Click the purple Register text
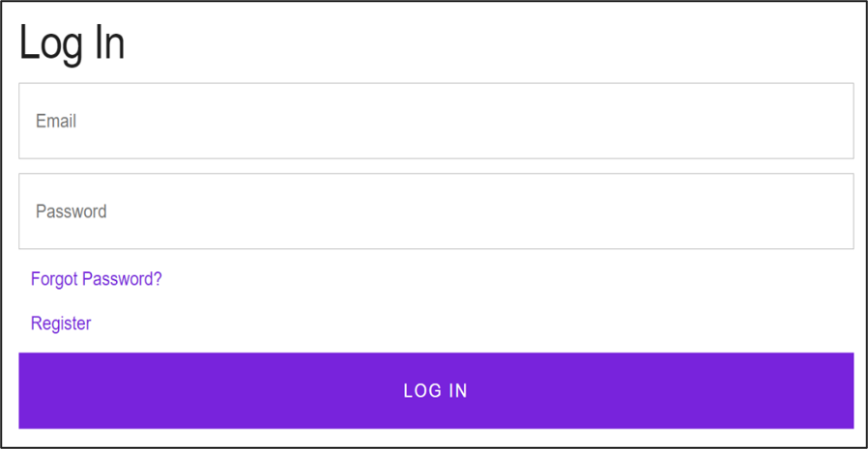 tap(61, 323)
